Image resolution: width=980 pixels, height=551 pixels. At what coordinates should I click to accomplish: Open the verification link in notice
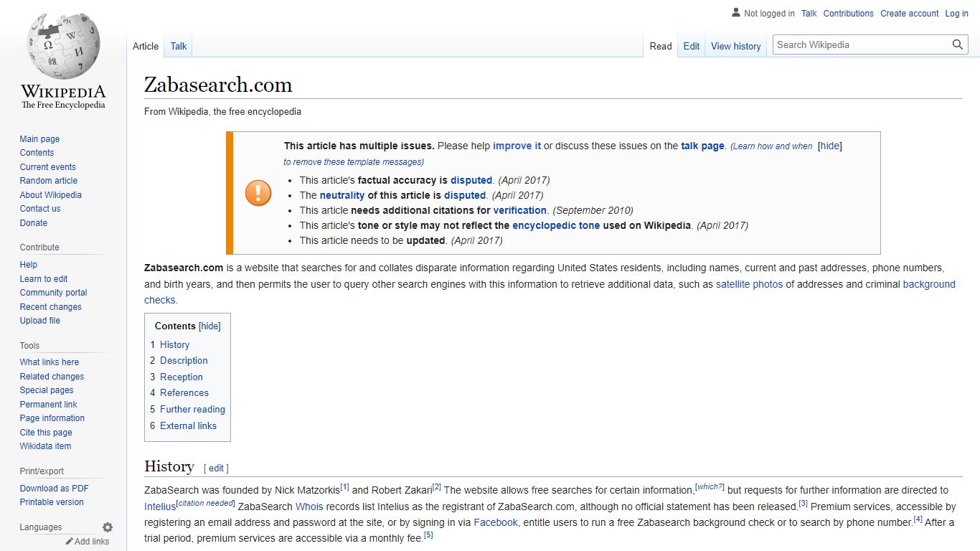coord(520,210)
